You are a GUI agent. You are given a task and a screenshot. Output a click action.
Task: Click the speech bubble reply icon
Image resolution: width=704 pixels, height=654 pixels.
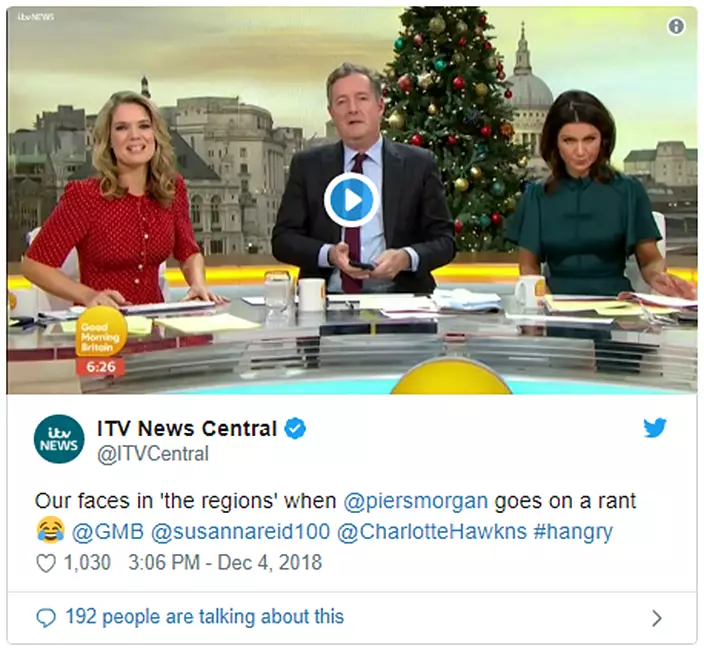[x=46, y=618]
